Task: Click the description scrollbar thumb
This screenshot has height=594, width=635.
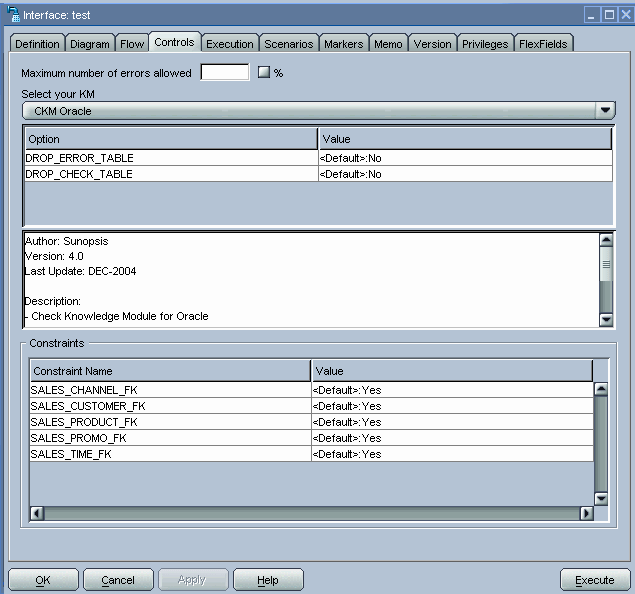Action: [606, 264]
